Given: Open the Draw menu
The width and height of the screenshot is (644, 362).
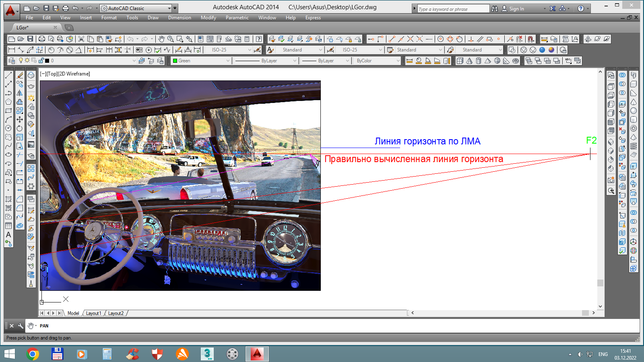Looking at the screenshot, I should tap(153, 18).
